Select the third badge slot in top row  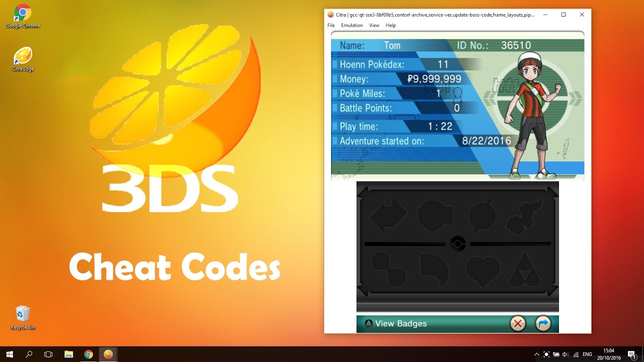pyautogui.click(x=482, y=216)
